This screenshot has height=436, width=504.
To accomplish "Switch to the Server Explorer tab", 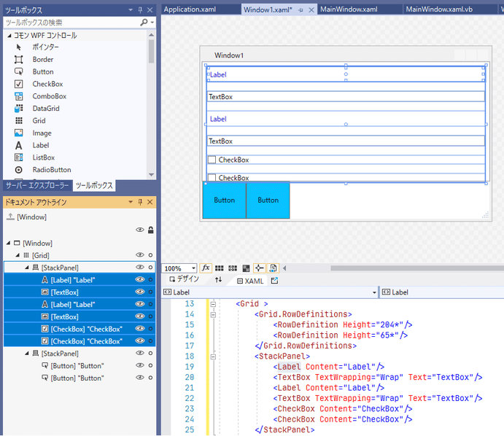I will (37, 186).
